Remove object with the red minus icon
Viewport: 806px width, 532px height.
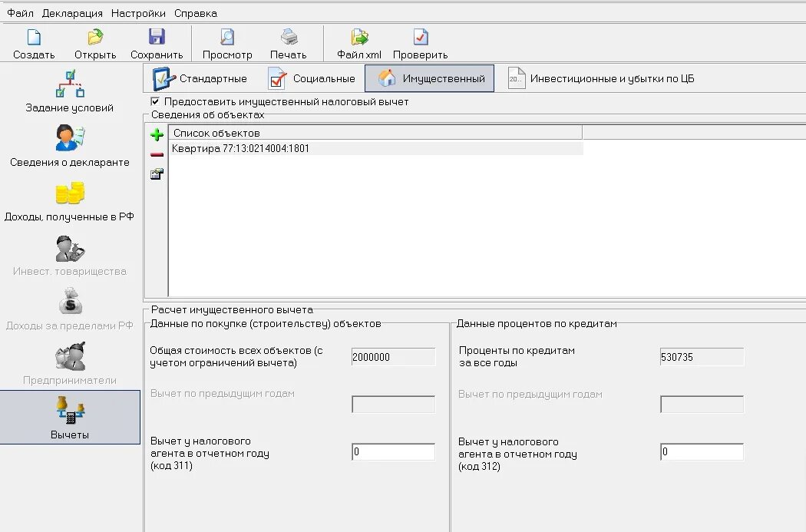click(x=157, y=154)
